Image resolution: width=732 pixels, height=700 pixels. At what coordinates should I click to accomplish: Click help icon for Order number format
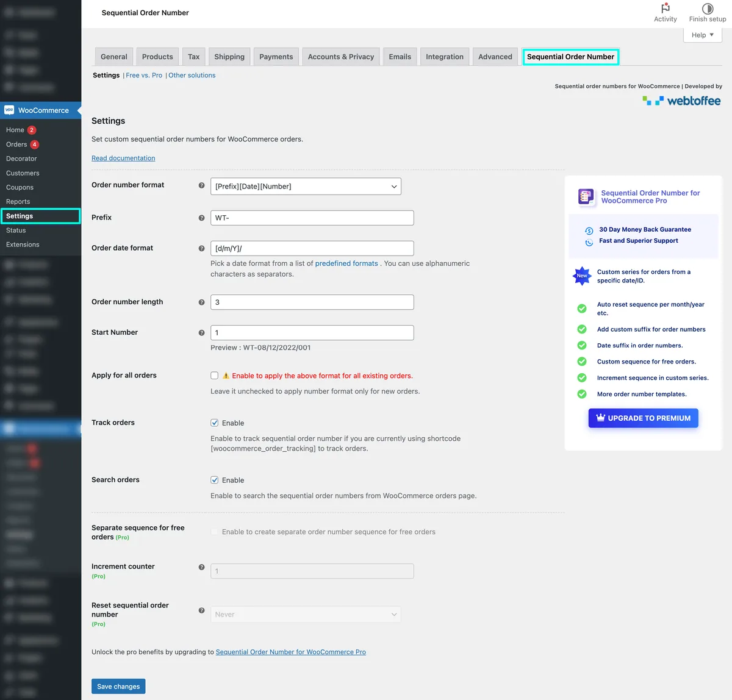(x=201, y=185)
